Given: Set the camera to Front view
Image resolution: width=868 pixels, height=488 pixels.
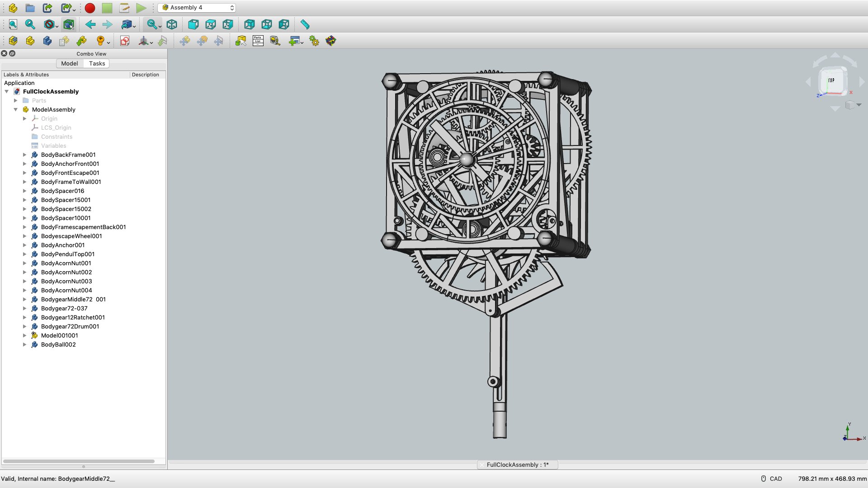Looking at the screenshot, I should pos(193,24).
